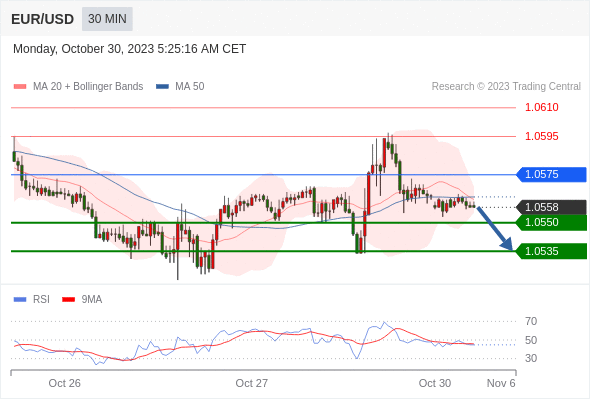
Task: Click the green 1.0535 target price tag
Action: coord(551,251)
